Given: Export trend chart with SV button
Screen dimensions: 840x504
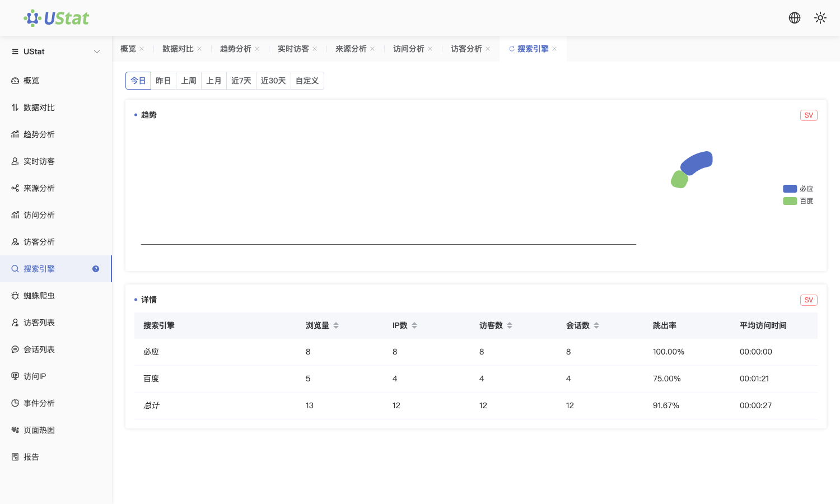Looking at the screenshot, I should (x=809, y=115).
